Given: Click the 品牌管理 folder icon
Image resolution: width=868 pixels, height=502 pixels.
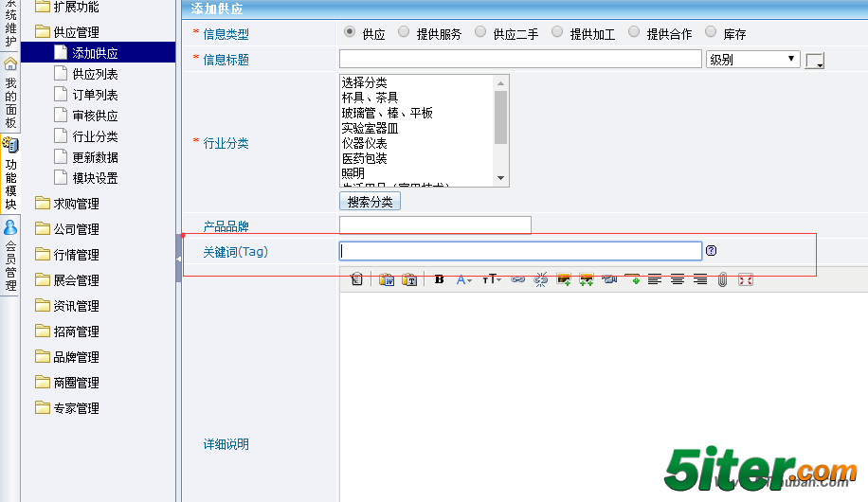Looking at the screenshot, I should click(x=42, y=356).
